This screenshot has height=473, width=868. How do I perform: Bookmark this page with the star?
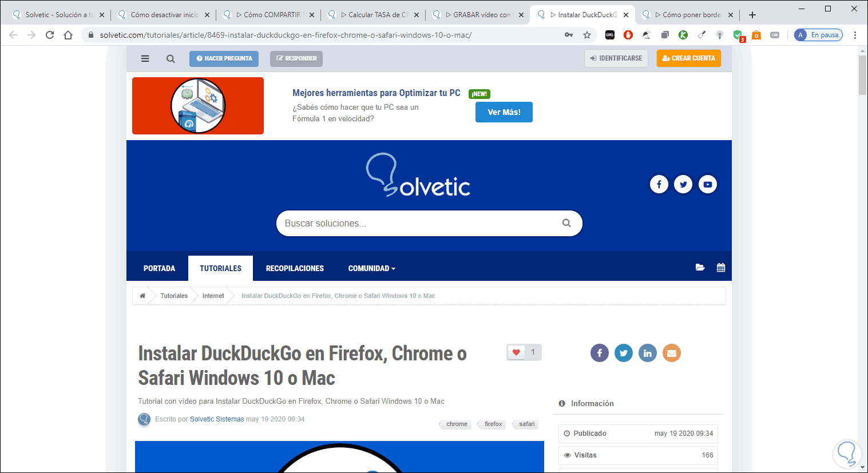coord(587,35)
